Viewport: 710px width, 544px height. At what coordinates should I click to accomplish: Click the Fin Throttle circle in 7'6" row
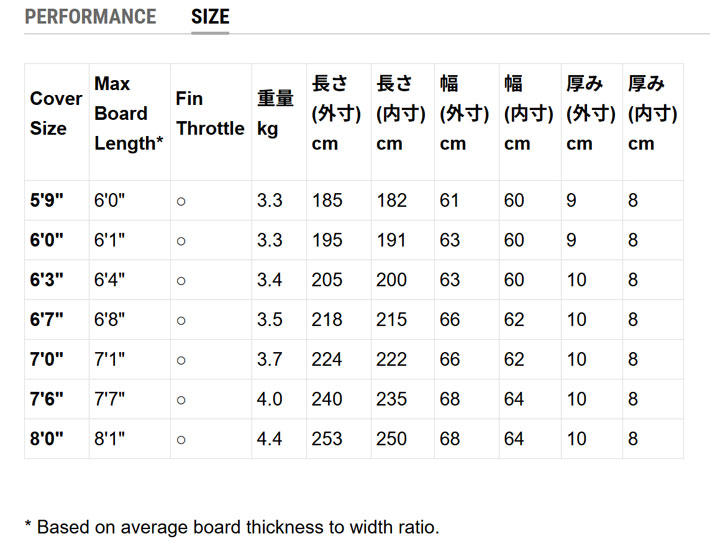point(181,400)
